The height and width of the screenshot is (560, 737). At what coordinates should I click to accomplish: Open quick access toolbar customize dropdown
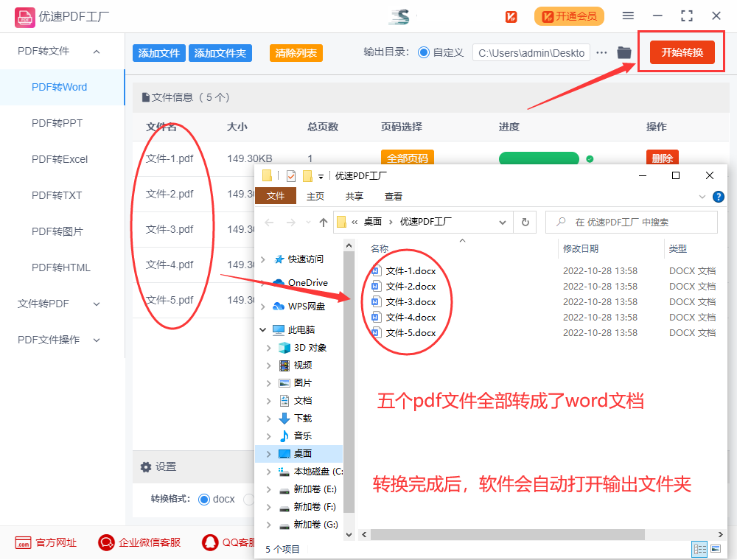[321, 177]
